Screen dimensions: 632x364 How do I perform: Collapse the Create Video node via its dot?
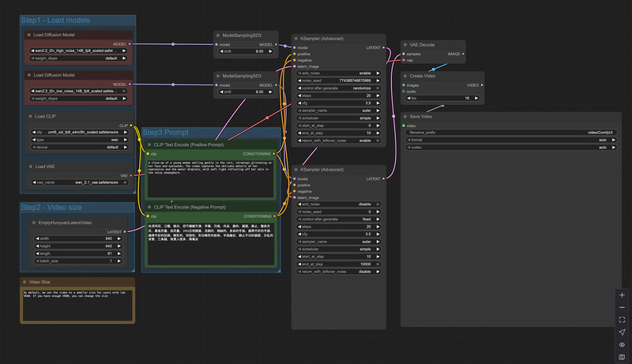point(405,76)
